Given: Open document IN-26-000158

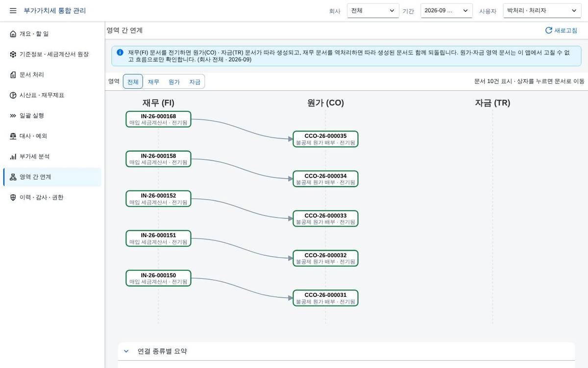Looking at the screenshot, I should click(158, 159).
